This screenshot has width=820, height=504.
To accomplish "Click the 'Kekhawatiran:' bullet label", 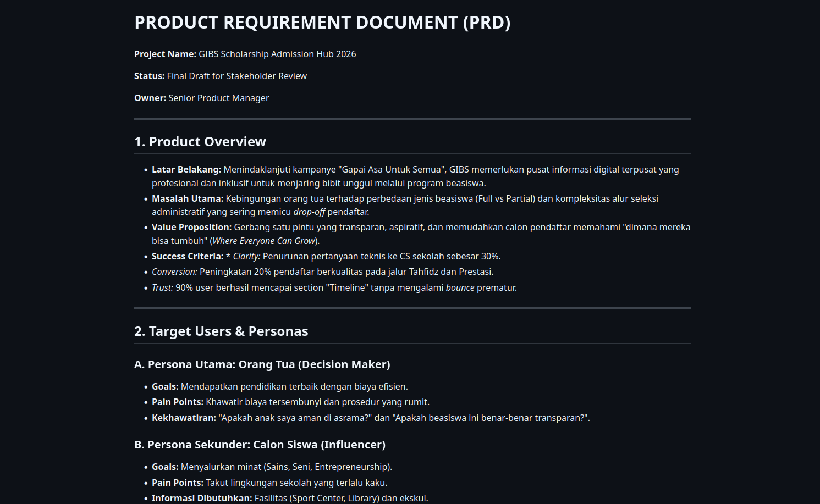I will coord(184,418).
